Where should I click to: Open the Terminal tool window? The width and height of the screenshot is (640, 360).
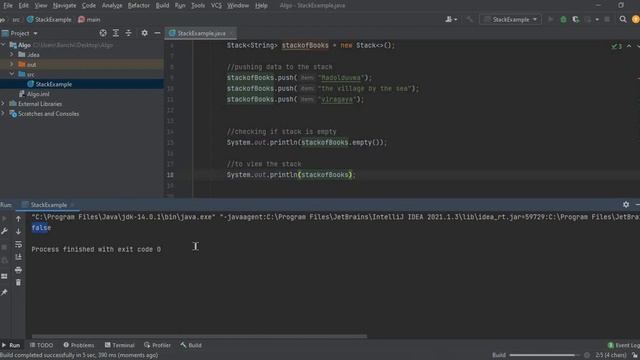pos(120,345)
